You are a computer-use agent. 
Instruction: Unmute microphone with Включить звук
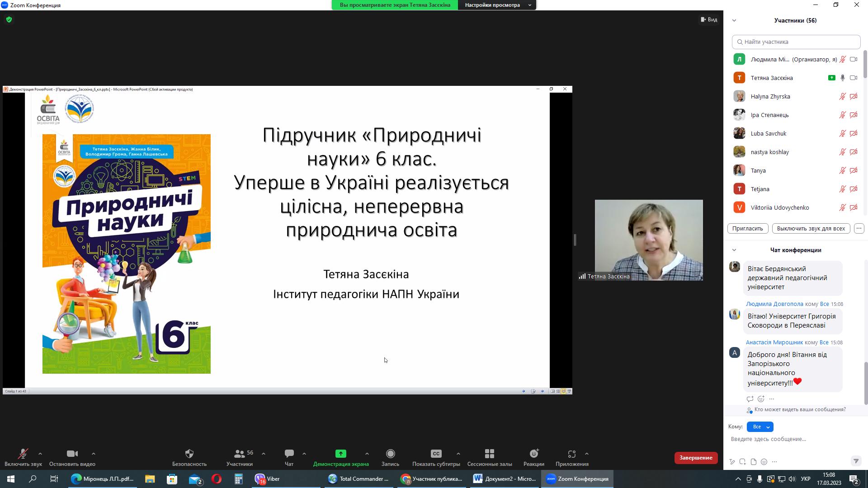23,454
